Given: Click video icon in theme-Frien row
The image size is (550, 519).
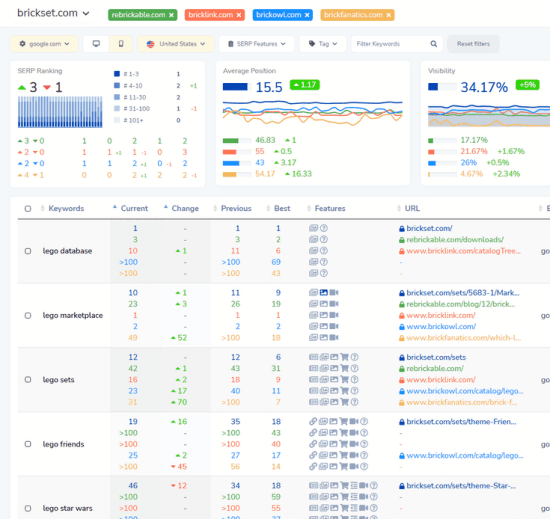Looking at the screenshot, I should (x=354, y=422).
